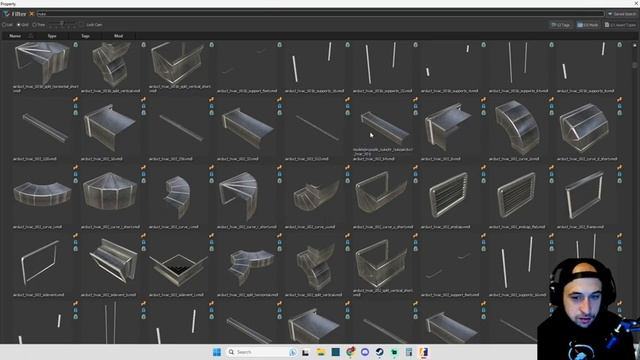
Task: Click blue lock icon on 002_curve_l thumbnail
Action: click(76, 174)
